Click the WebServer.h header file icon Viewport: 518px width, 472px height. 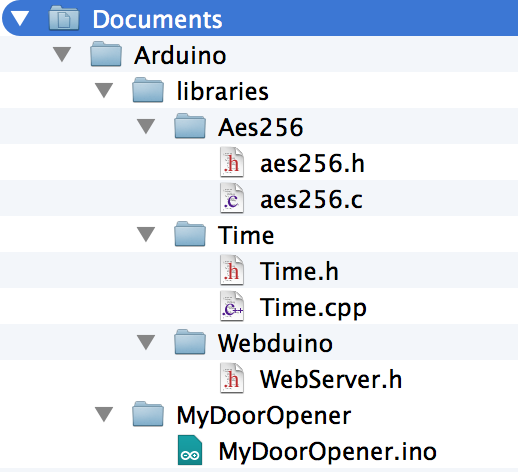click(x=232, y=378)
